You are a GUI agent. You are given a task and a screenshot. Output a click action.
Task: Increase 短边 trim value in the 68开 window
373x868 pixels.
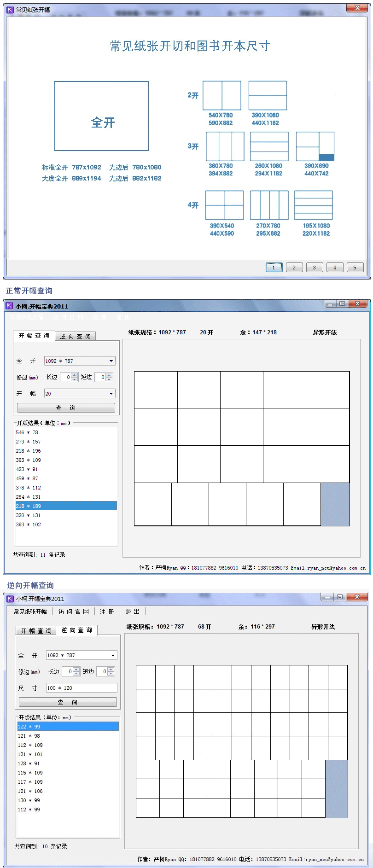111,669
